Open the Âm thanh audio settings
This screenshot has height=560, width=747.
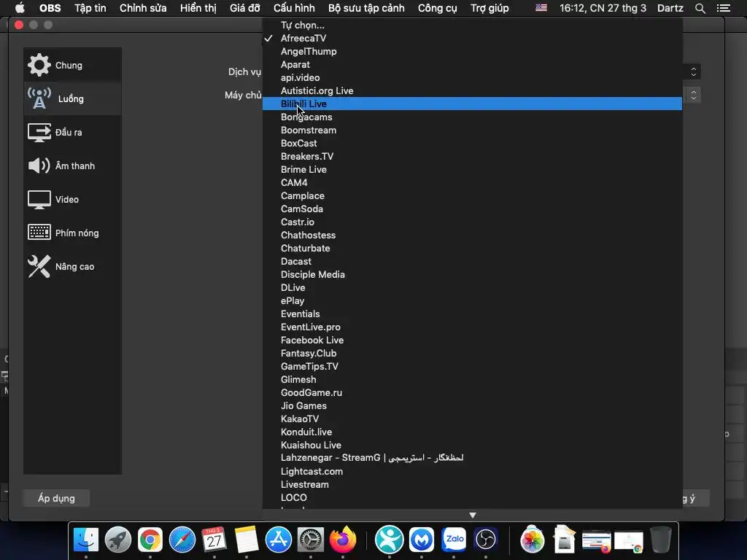click(72, 166)
